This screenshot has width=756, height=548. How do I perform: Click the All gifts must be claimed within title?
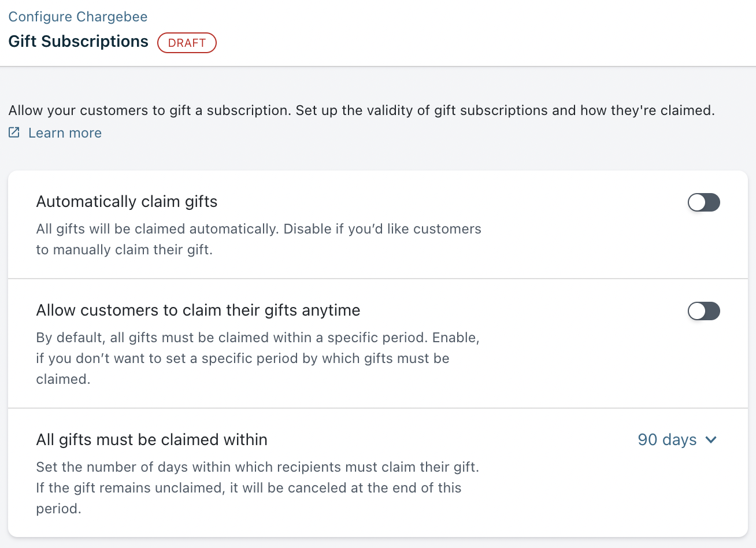(x=151, y=440)
